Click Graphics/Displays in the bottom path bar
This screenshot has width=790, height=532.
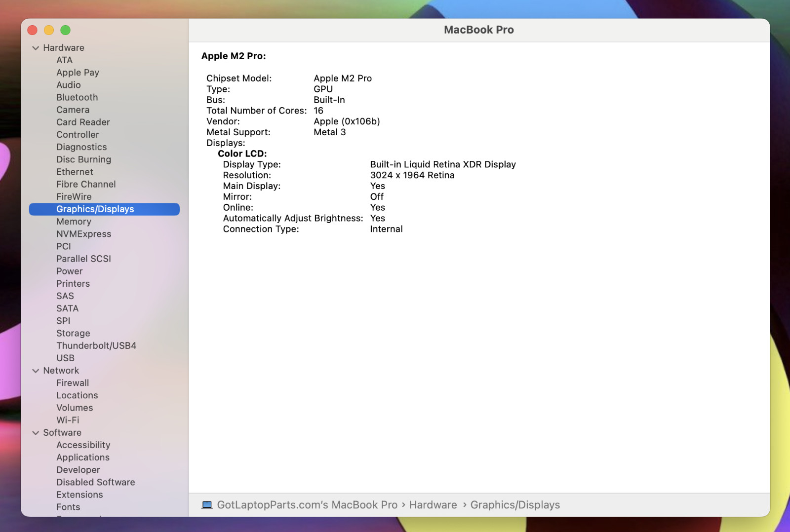click(515, 505)
